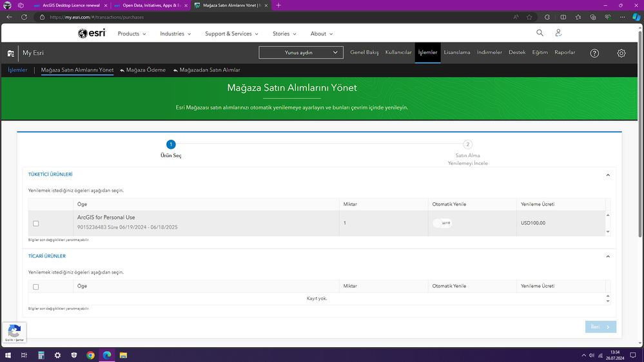The image size is (644, 362).
Task: Refresh the current page
Action: coord(24,17)
